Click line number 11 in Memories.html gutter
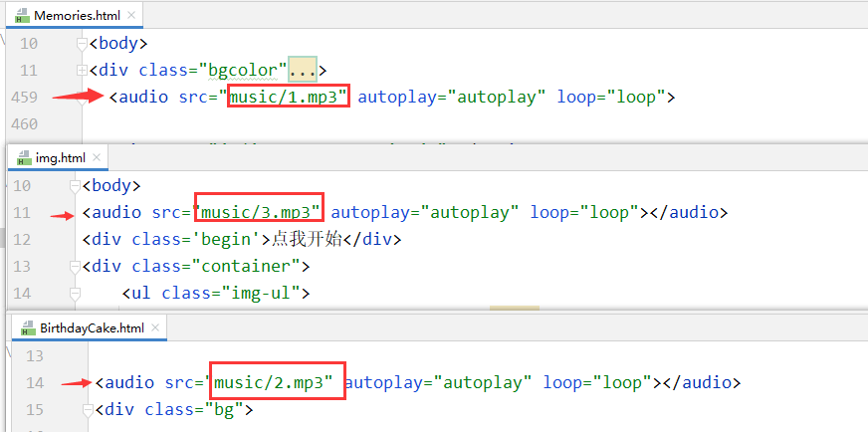868x432 pixels. [29, 71]
